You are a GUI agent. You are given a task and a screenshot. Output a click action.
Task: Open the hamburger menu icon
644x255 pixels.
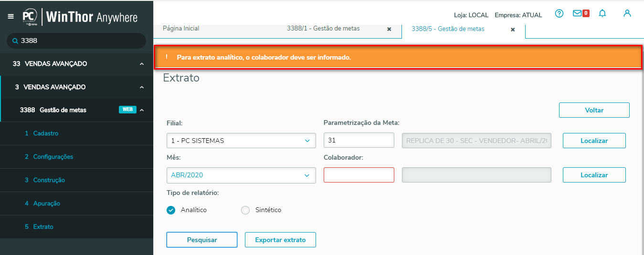[11, 16]
